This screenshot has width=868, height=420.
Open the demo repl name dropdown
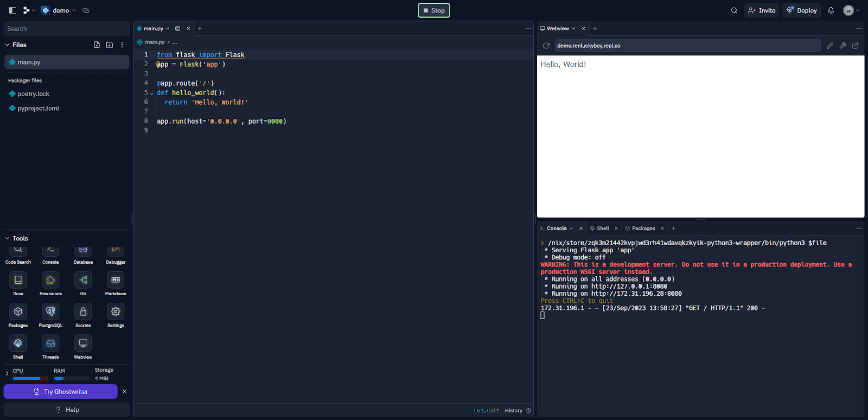[x=61, y=10]
